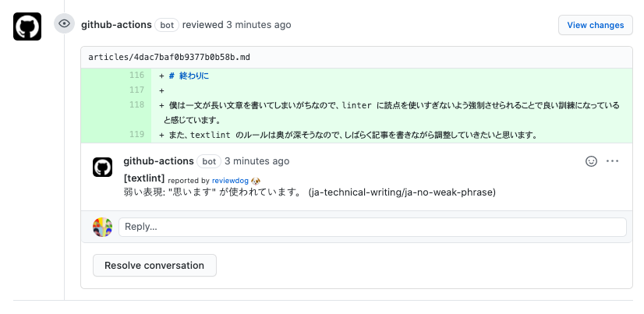Add a reaction with the smiley icon
Viewport: 644px width, 314px height.
click(591, 161)
